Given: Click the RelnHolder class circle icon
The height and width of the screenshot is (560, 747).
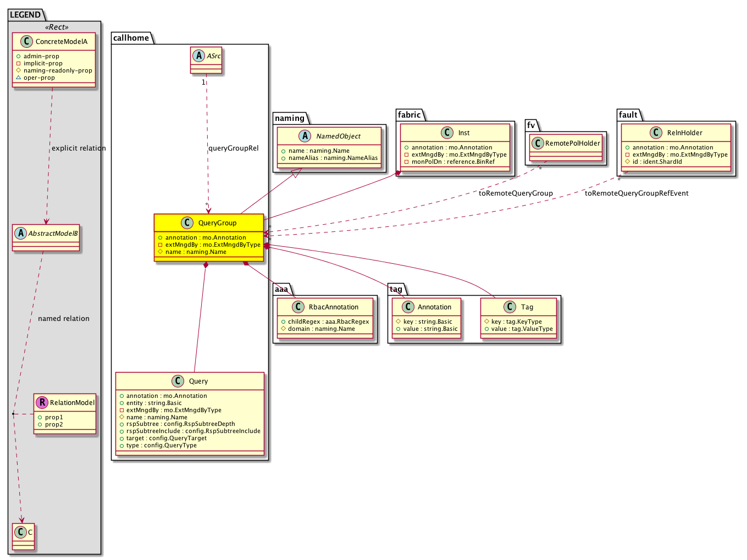Looking at the screenshot, I should click(x=656, y=132).
